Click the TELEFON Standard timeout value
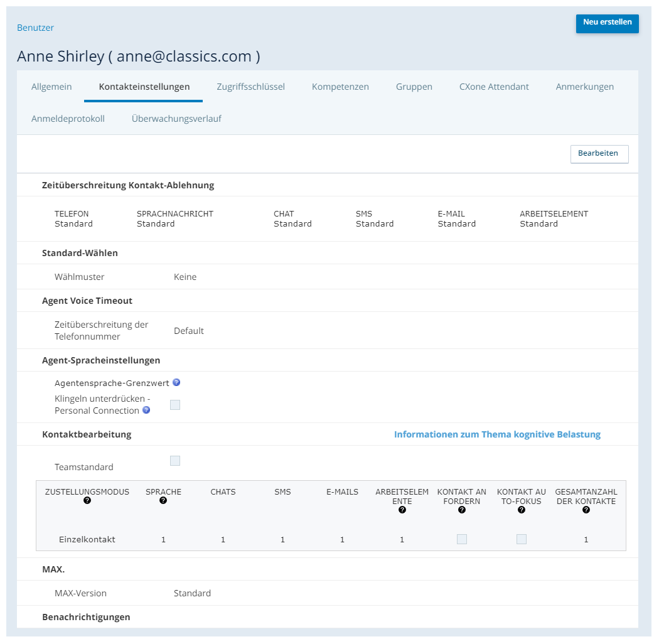 [73, 223]
